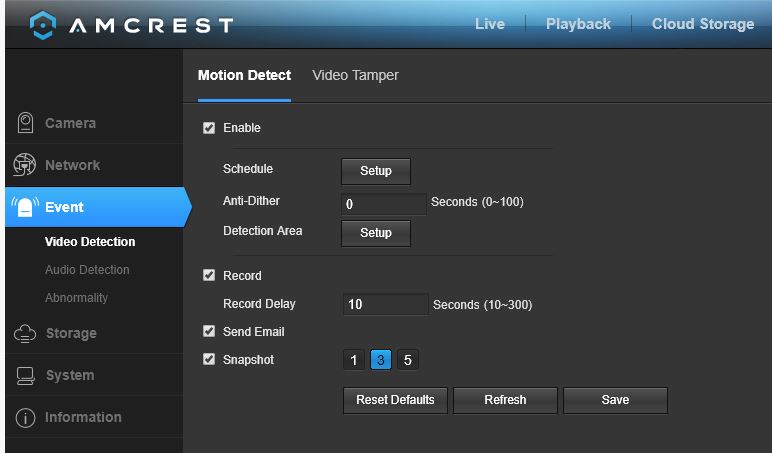Select Abnormality submenu item
772x453 pixels.
tap(76, 298)
